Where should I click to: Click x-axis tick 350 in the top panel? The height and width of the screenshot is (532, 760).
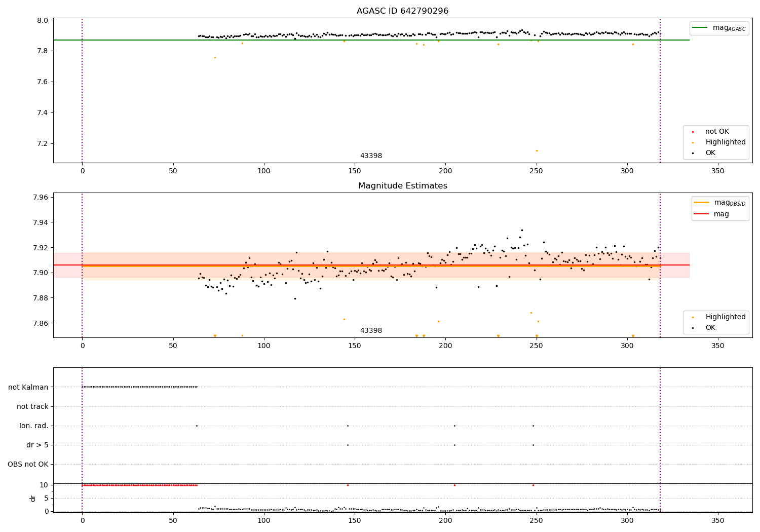pos(718,171)
